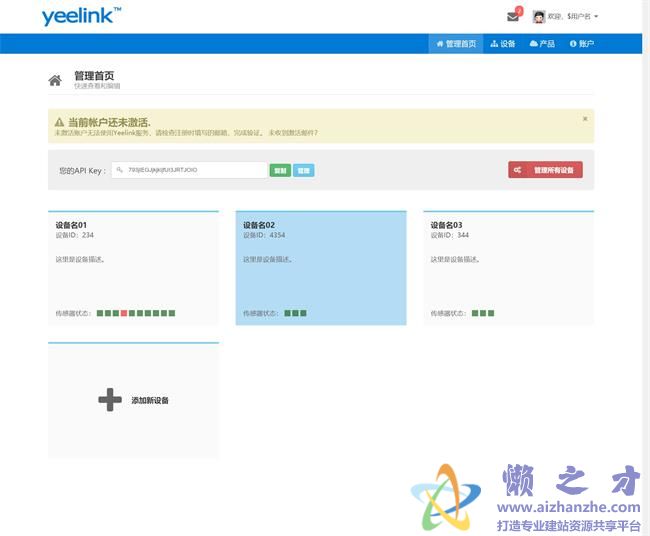The height and width of the screenshot is (536, 650).
Task: Dismiss the account not activated alert
Action: click(585, 118)
